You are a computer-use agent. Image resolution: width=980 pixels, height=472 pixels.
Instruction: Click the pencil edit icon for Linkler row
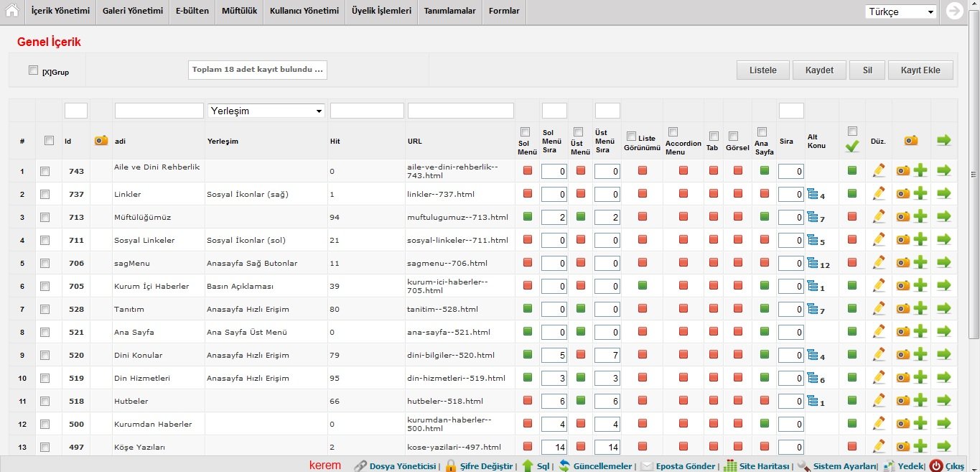[x=879, y=194]
